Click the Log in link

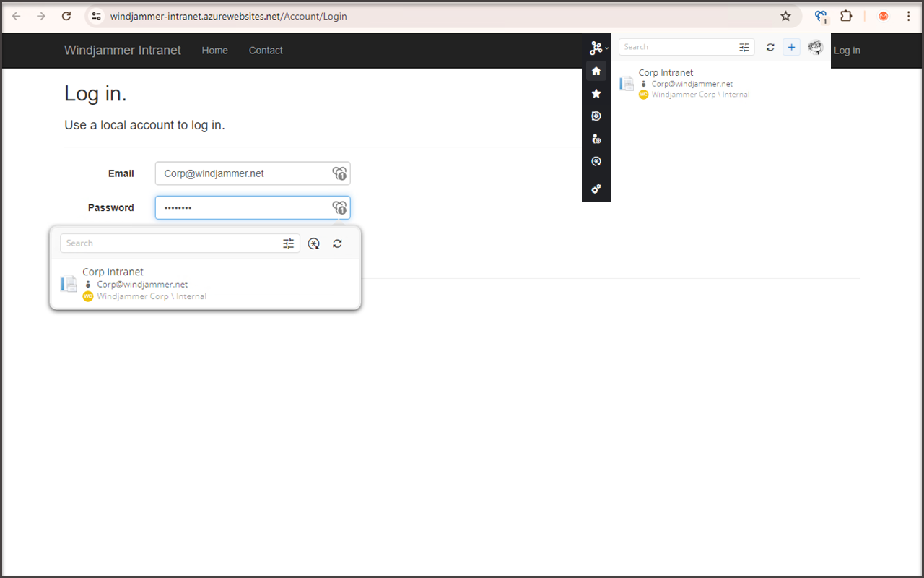[847, 51]
